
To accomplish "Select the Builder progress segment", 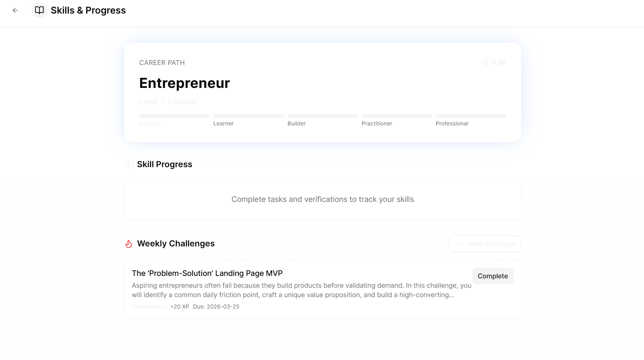I will [x=323, y=116].
